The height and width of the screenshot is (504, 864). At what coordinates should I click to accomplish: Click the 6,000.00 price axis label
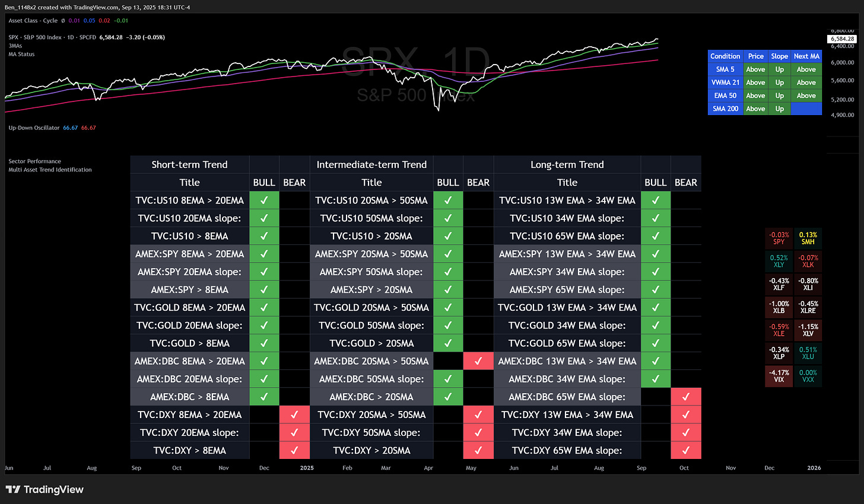[843, 62]
